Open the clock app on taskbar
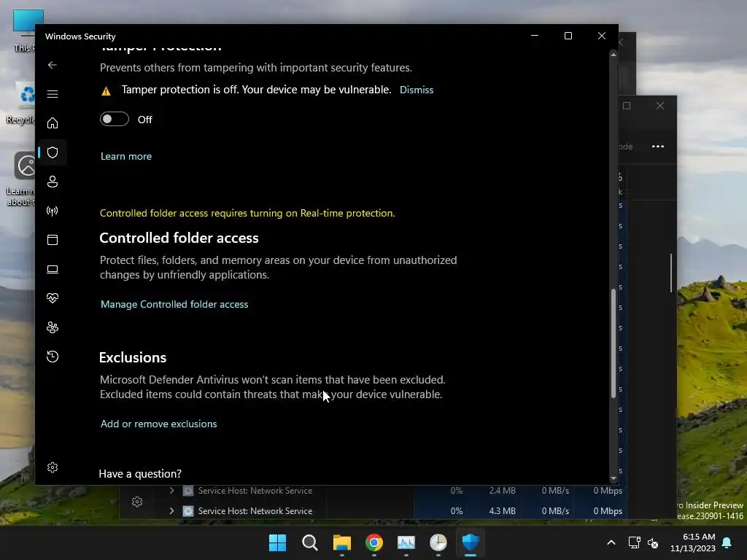Image resolution: width=747 pixels, height=560 pixels. coord(438,542)
